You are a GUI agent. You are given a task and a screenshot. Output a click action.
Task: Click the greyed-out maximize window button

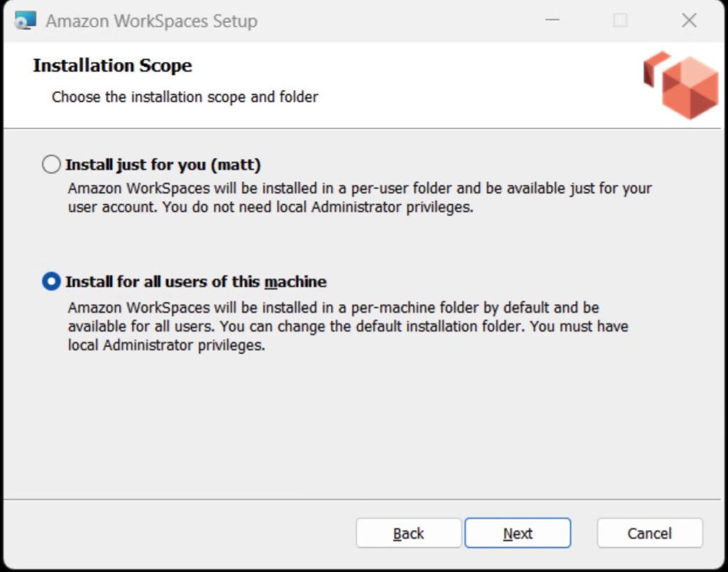pyautogui.click(x=620, y=21)
